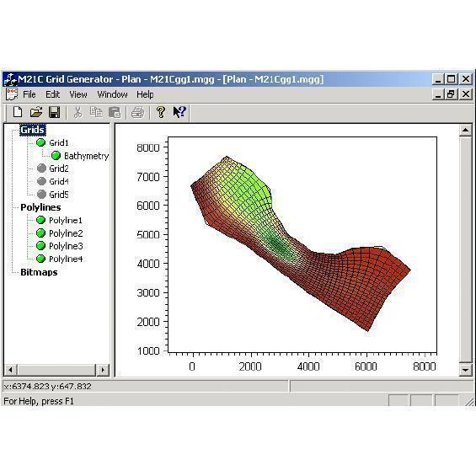Viewport: 476px width, 476px height.
Task: Toggle Polyline4 green status marker
Action: [40, 259]
